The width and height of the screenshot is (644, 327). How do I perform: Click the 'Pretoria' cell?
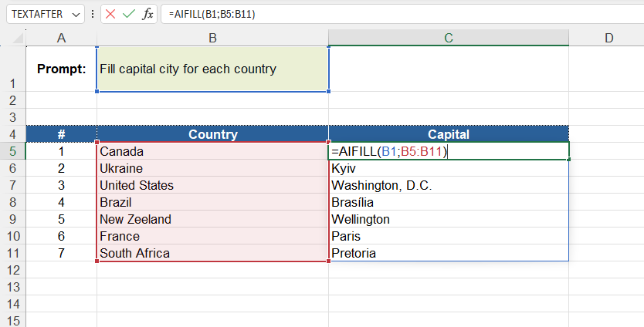(x=448, y=253)
